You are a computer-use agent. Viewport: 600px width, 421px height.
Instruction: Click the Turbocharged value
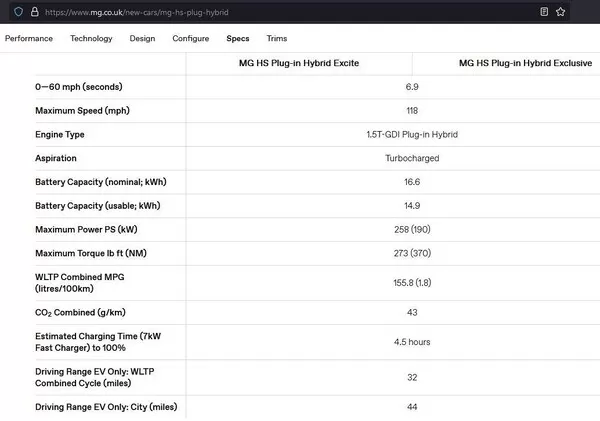point(412,158)
